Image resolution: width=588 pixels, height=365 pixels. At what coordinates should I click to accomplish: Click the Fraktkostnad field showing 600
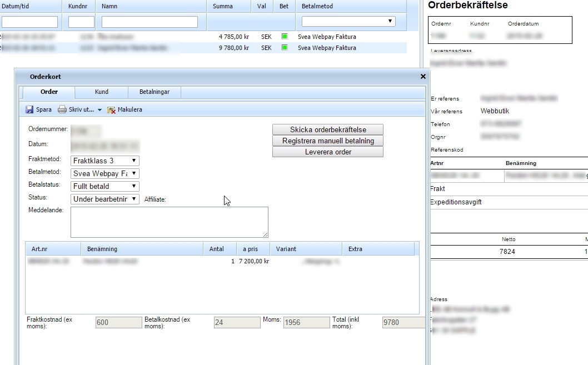(119, 322)
